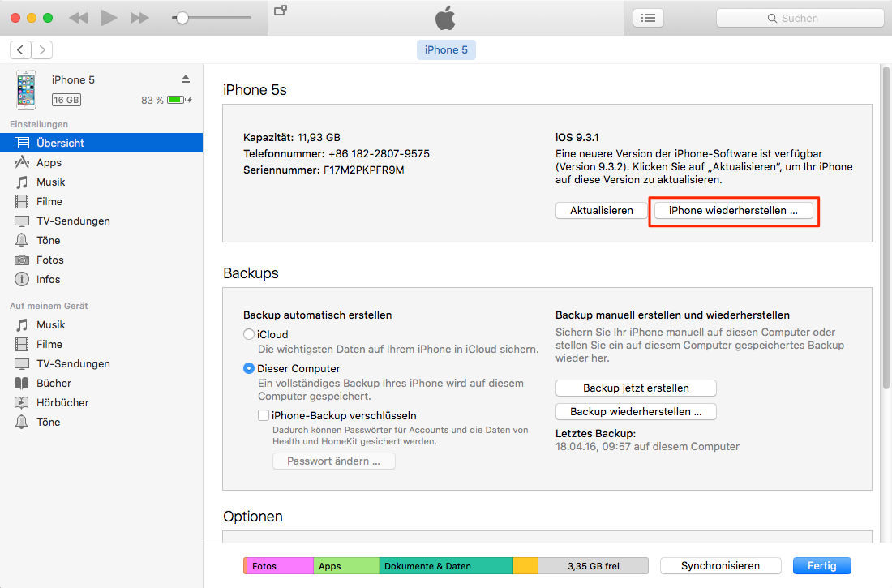Click the Apple logo in the toolbar
892x588 pixels.
445,18
